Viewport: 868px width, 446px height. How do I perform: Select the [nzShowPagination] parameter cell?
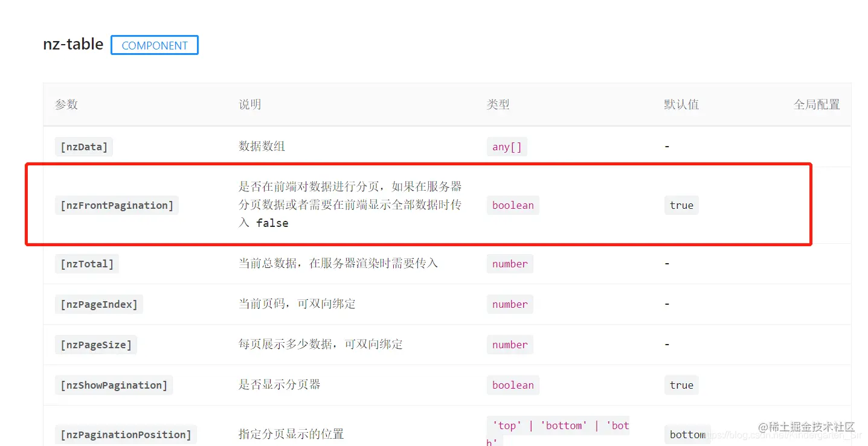[x=114, y=385]
